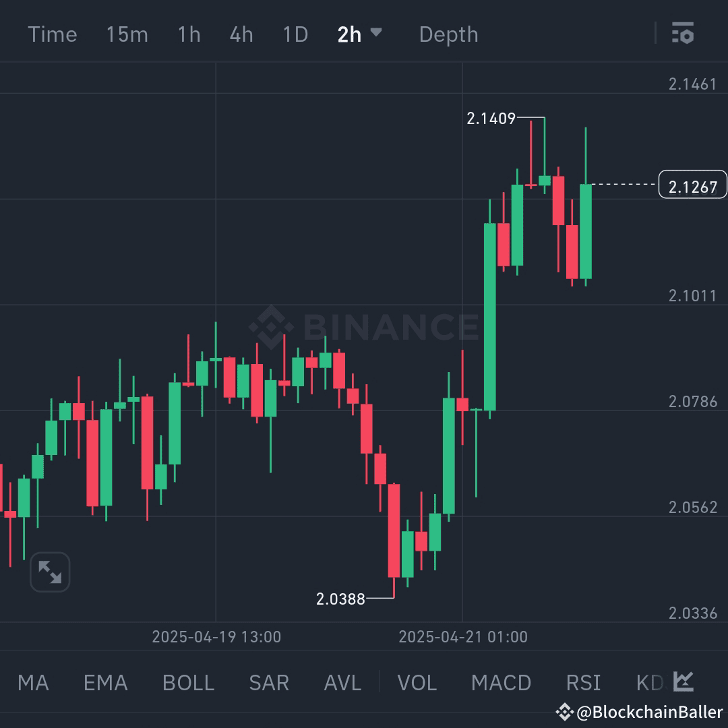
Task: Choose the 4h interval
Action: click(241, 34)
